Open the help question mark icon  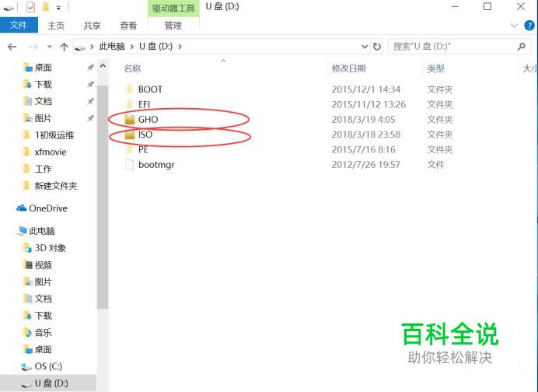(529, 26)
